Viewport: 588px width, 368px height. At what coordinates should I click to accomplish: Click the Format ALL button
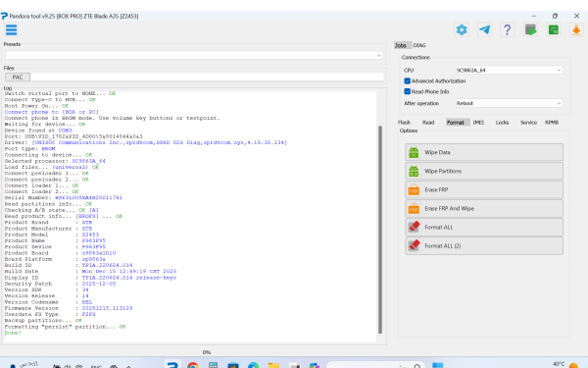[484, 228]
